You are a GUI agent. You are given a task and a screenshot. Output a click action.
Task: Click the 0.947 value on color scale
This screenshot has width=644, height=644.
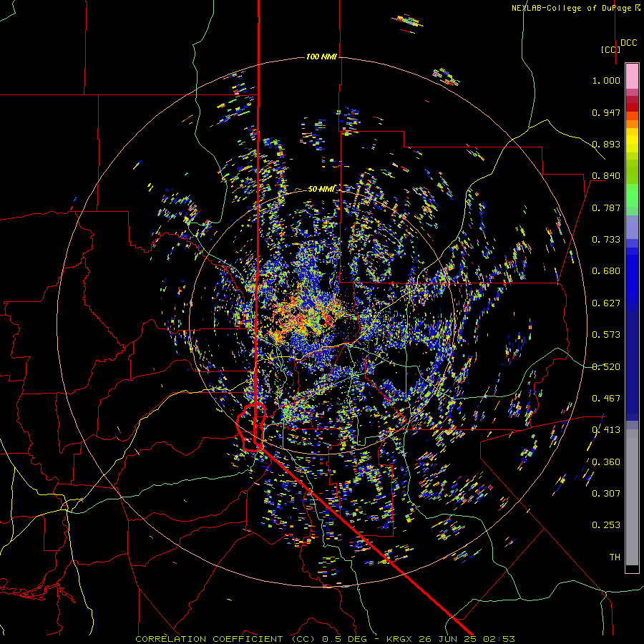[x=606, y=112]
